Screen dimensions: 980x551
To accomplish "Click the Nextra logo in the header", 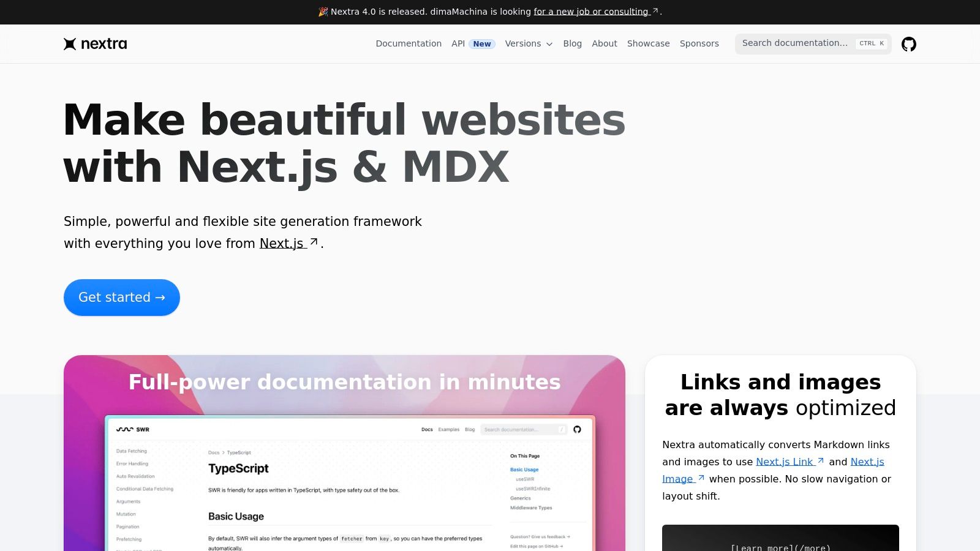I will coord(96,43).
